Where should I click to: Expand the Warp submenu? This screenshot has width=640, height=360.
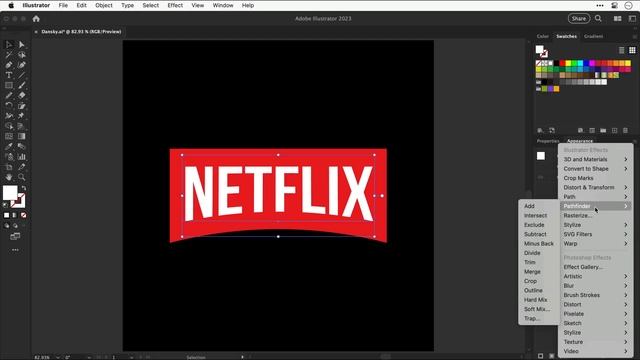tap(596, 244)
